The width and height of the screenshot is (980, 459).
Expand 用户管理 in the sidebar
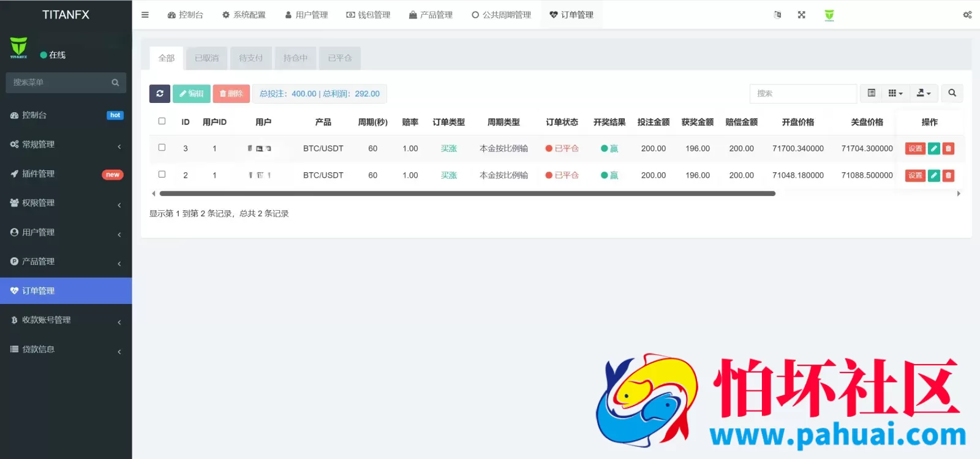click(x=66, y=232)
